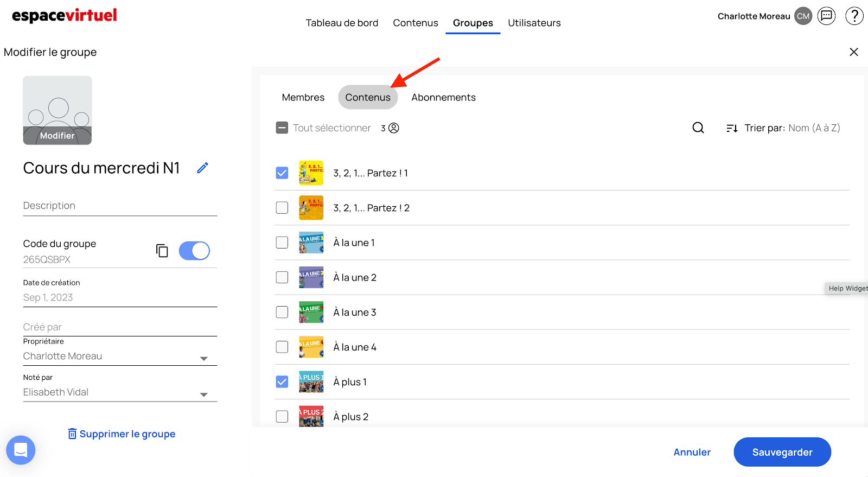868x477 pixels.
Task: Click the CM user avatar
Action: coord(803,16)
